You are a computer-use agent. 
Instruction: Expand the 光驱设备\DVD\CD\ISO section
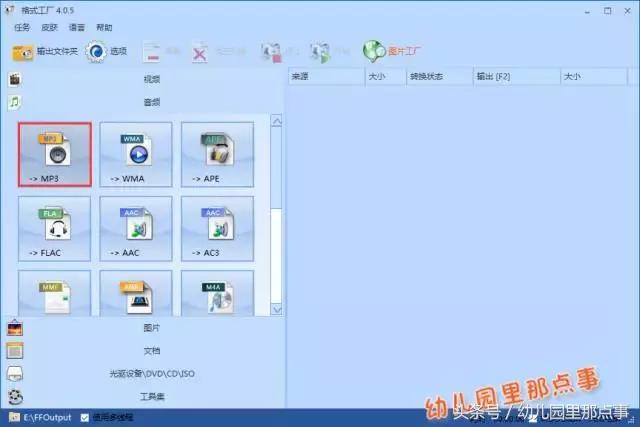pyautogui.click(x=152, y=374)
